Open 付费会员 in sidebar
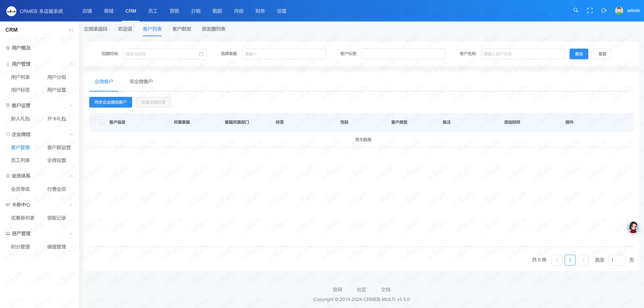 tap(57, 189)
